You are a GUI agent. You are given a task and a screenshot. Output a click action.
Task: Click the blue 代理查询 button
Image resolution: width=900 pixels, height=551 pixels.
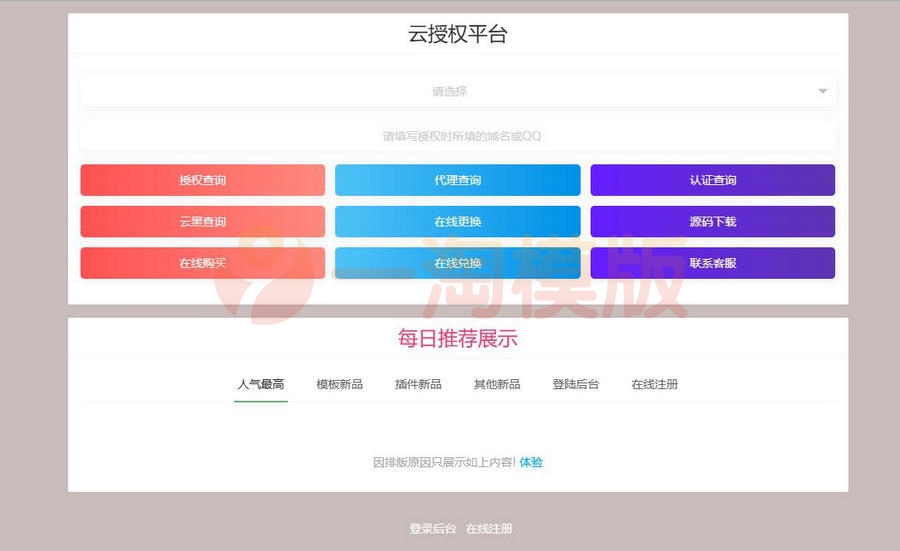457,180
